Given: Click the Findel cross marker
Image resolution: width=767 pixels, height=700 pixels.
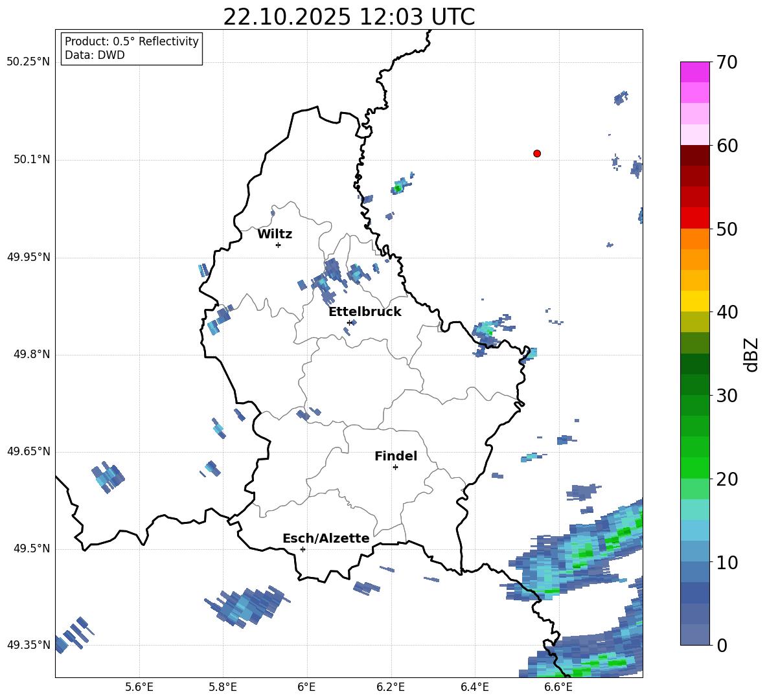Looking at the screenshot, I should click(395, 468).
